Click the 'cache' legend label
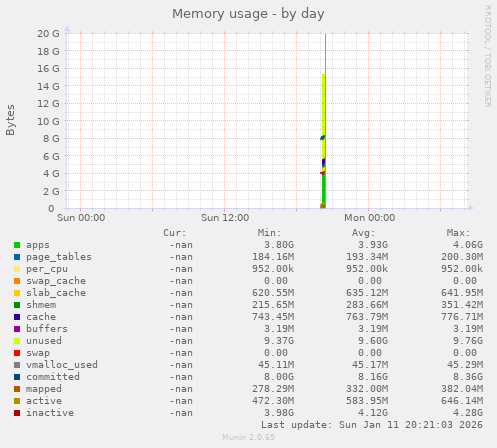The image size is (497, 448). point(41,317)
